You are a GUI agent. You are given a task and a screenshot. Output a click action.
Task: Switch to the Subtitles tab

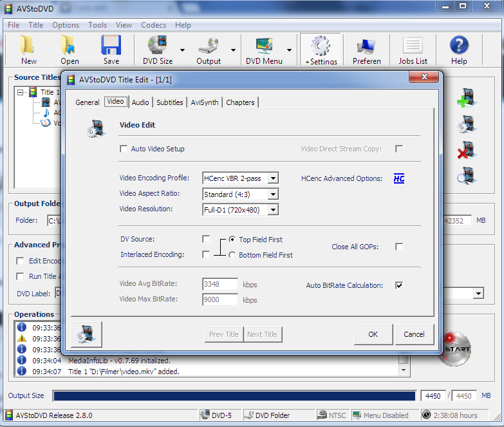click(x=170, y=102)
